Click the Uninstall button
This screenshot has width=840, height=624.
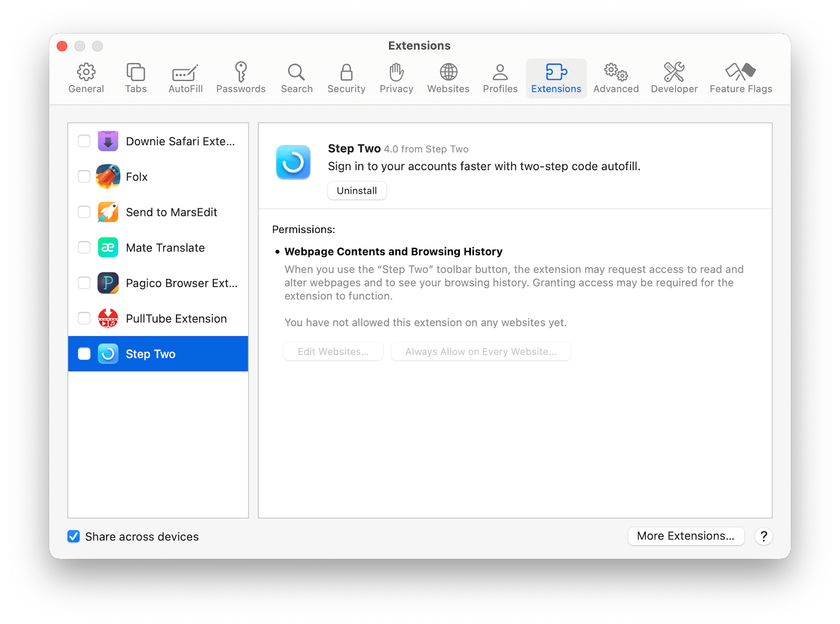pyautogui.click(x=357, y=191)
